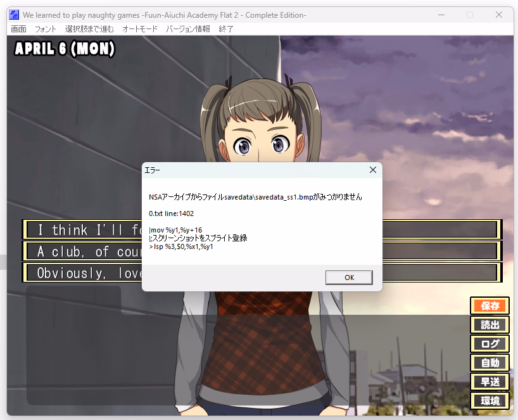This screenshot has height=420, width=518.
Task: Choose the "I think I'll..." option
Action: tap(82, 229)
